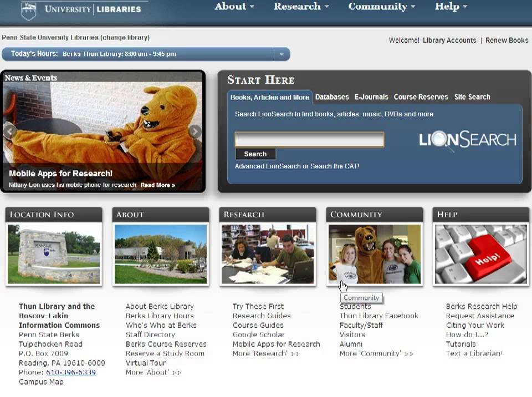Image resolution: width=532 pixels, height=397 pixels.
Task: Click More 'Community' link
Action: point(376,354)
